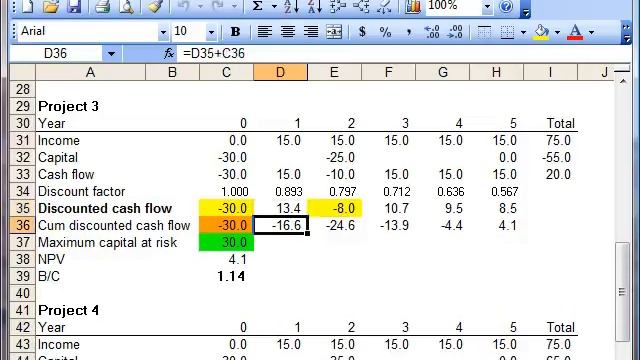Apply red font color
The image size is (640, 360).
575,31
